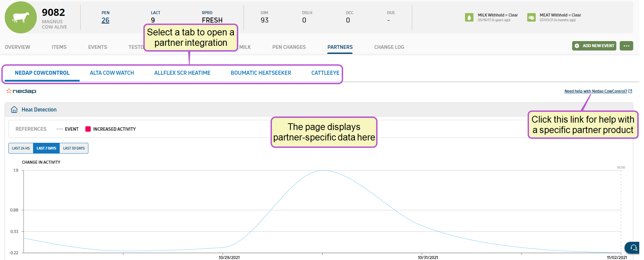Open pen number 26 link
Screen dimensions: 644x260
click(x=105, y=20)
